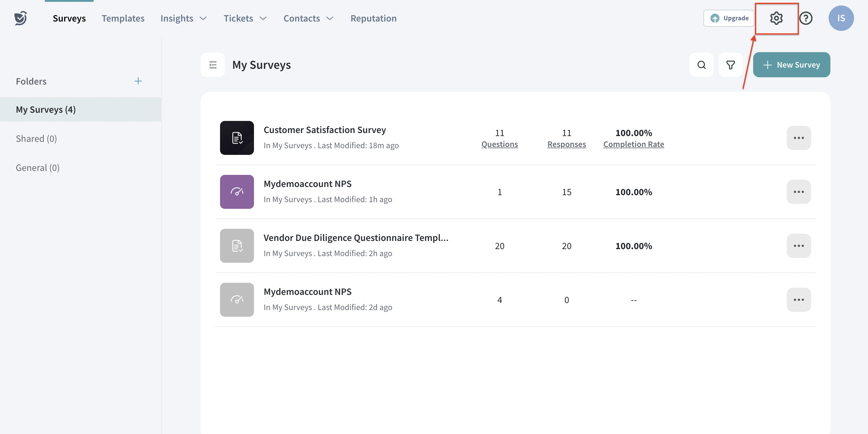Click the purple Mydemoaccount NPS survey thumbnail

coord(236,192)
